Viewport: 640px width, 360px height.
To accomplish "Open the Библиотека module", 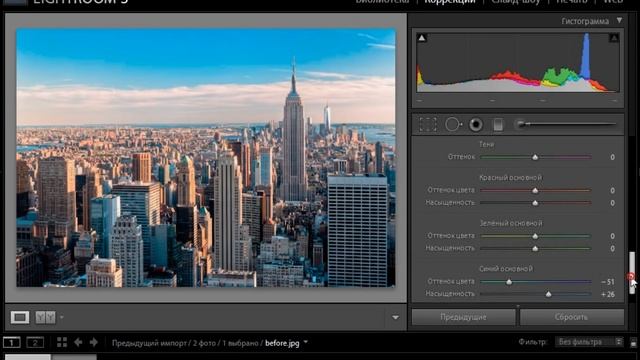I will tap(382, 2).
